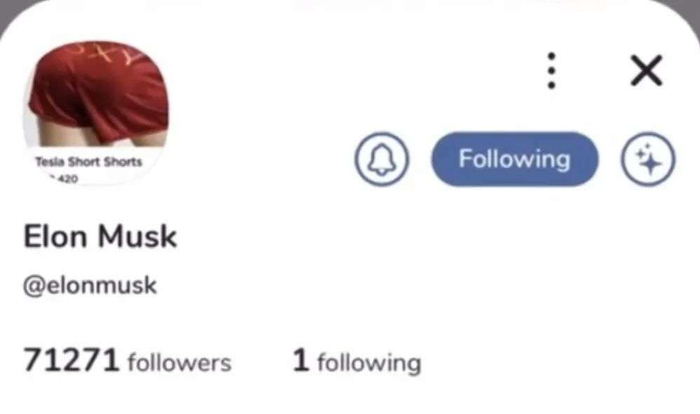
Task: View the 71271 followers list
Action: point(127,360)
